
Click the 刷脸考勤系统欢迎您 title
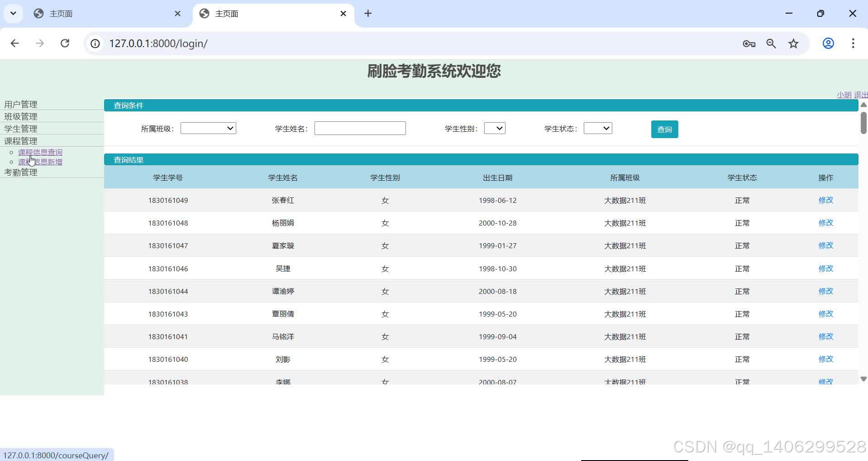pyautogui.click(x=434, y=71)
